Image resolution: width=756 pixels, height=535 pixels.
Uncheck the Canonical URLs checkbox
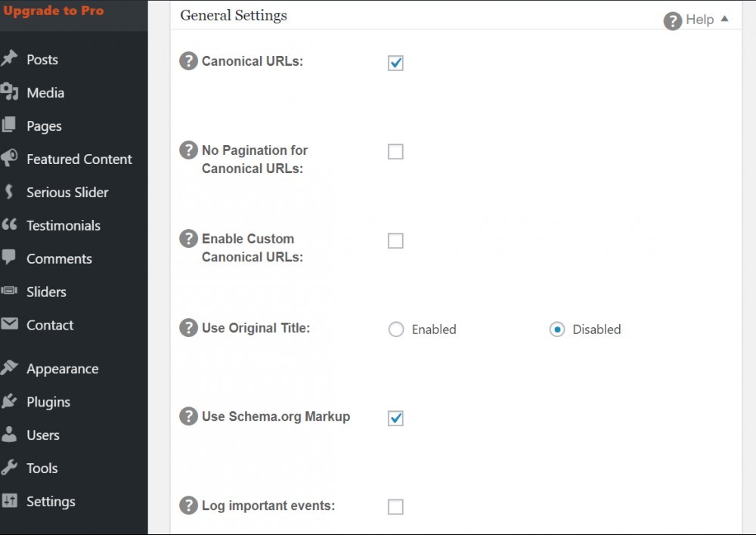click(x=395, y=63)
